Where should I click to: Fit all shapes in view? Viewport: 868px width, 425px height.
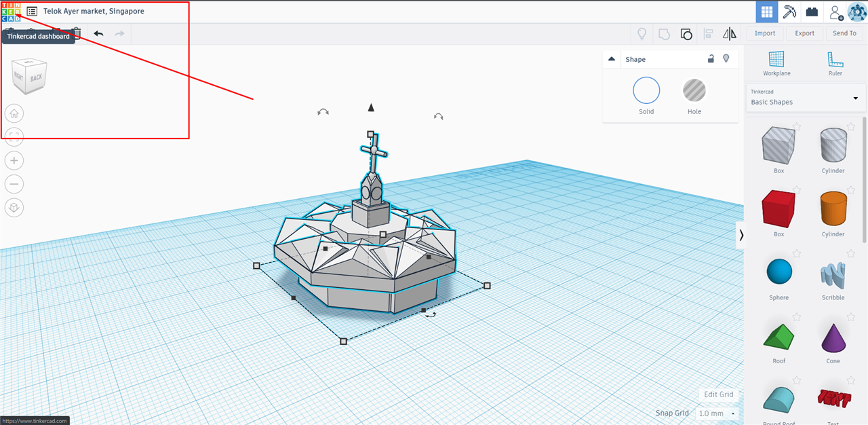[14, 136]
